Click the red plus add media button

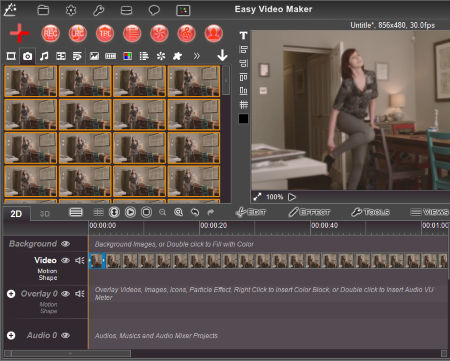tap(19, 33)
